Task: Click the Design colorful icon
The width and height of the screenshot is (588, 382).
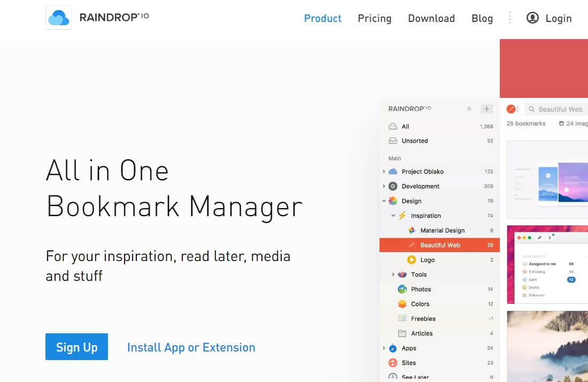Action: [x=393, y=201]
